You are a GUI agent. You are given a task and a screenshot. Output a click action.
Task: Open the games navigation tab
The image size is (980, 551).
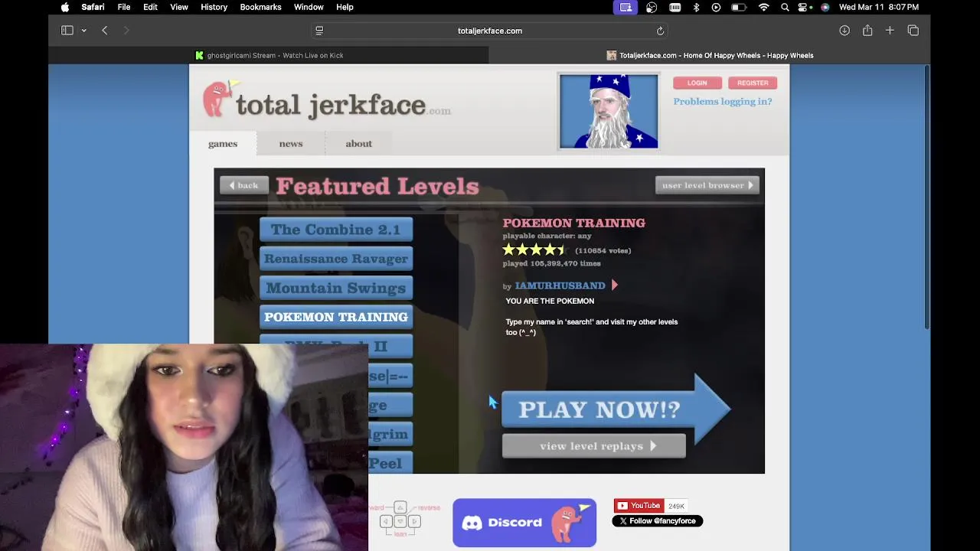[223, 144]
